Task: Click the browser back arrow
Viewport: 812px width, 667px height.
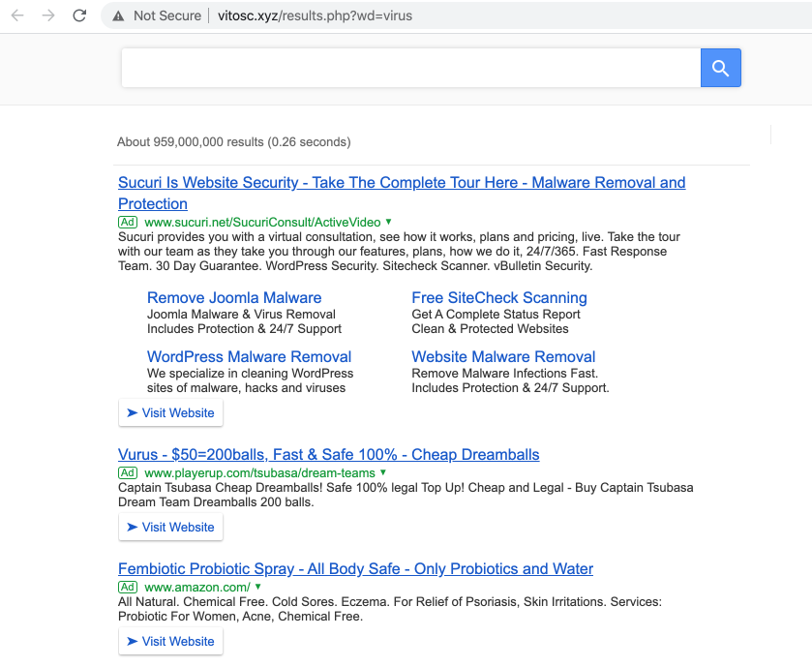Action: point(17,15)
